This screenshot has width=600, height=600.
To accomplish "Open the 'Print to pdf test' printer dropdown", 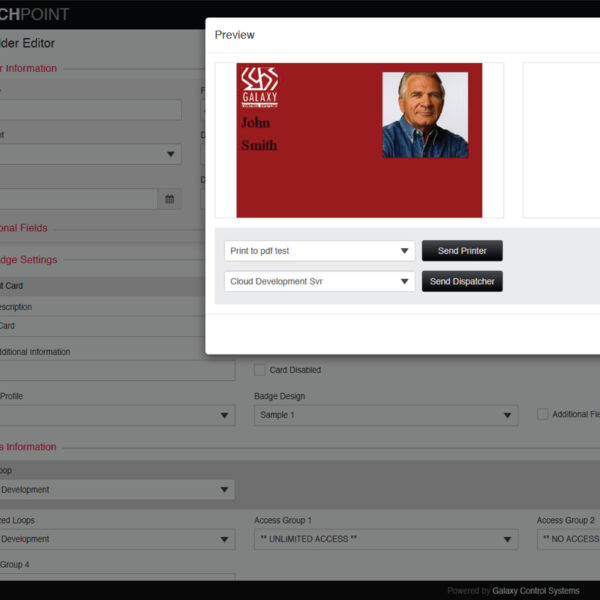I will coord(319,251).
